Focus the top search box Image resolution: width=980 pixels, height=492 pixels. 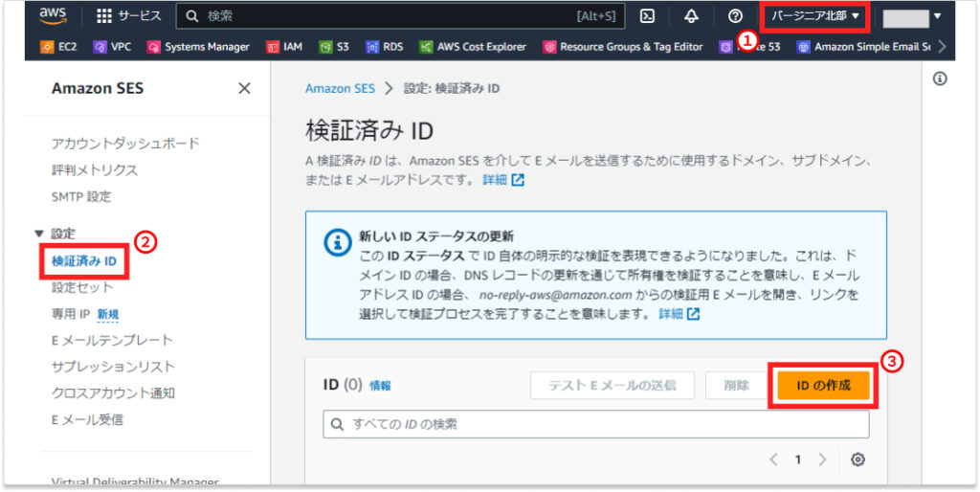[401, 16]
